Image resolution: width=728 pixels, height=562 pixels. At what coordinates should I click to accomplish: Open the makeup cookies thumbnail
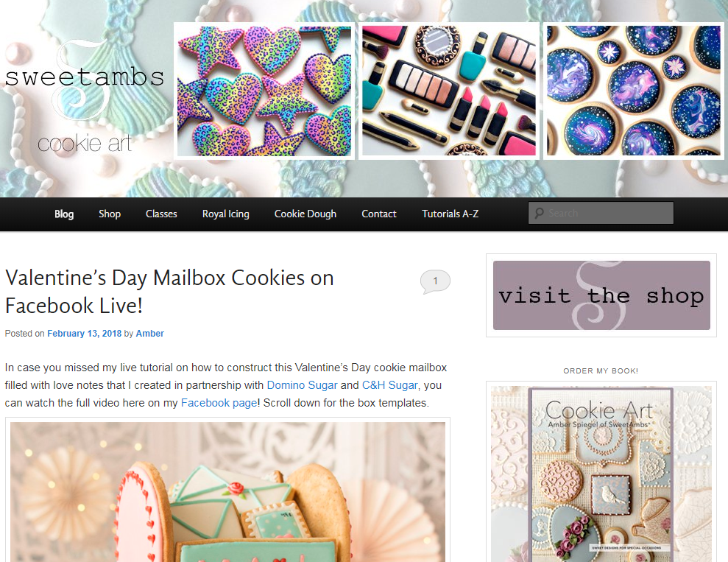(x=449, y=91)
